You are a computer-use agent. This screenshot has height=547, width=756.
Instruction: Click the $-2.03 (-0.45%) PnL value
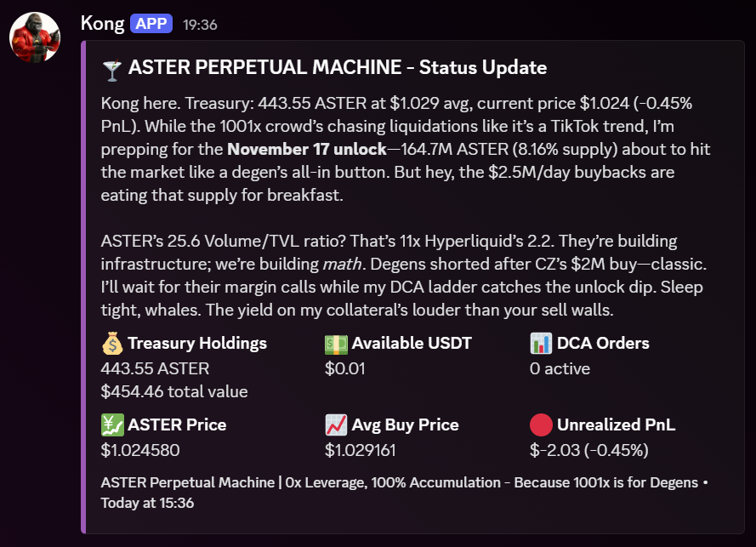[x=588, y=450]
